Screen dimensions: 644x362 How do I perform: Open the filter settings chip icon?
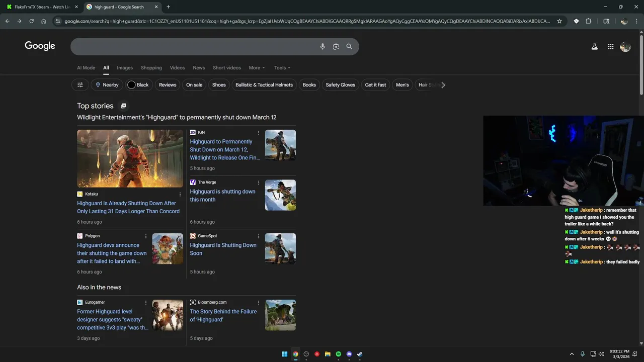point(80,85)
